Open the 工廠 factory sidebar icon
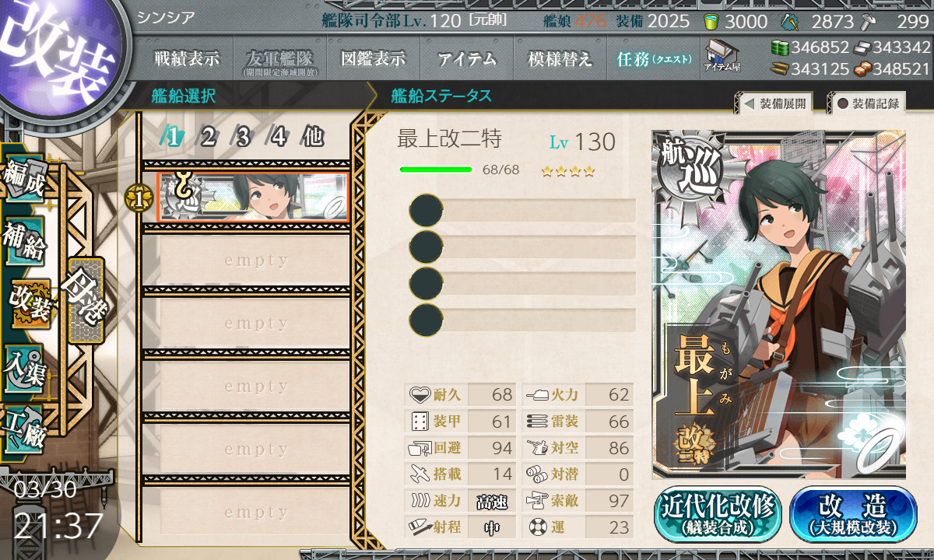Viewport: 934px width, 560px height. click(x=25, y=429)
